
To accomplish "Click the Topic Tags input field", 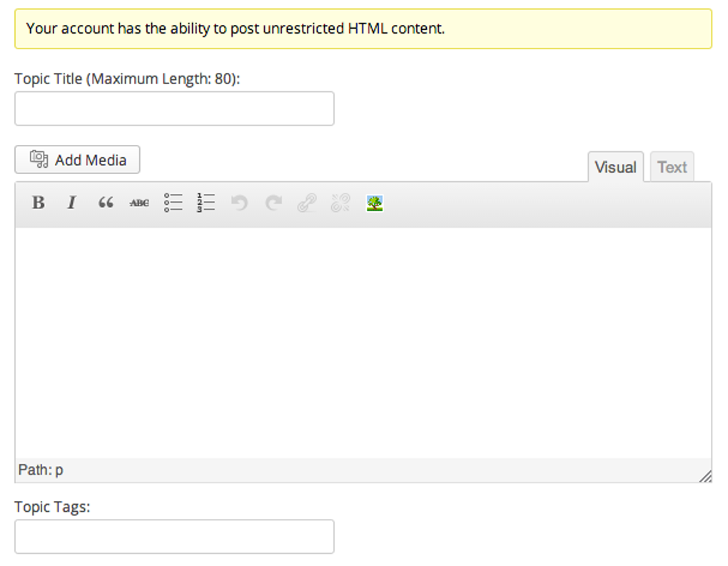I will 174,536.
